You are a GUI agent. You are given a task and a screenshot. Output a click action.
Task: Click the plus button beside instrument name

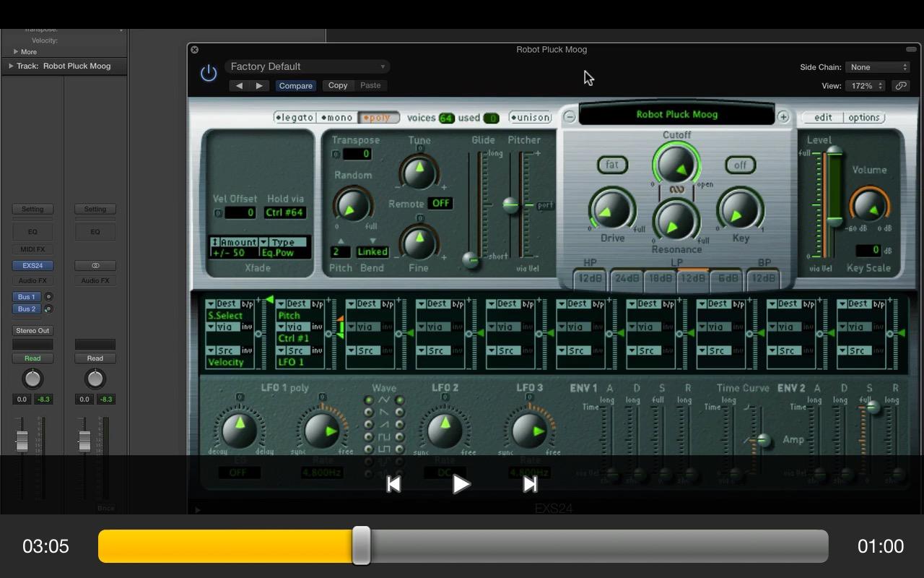783,117
